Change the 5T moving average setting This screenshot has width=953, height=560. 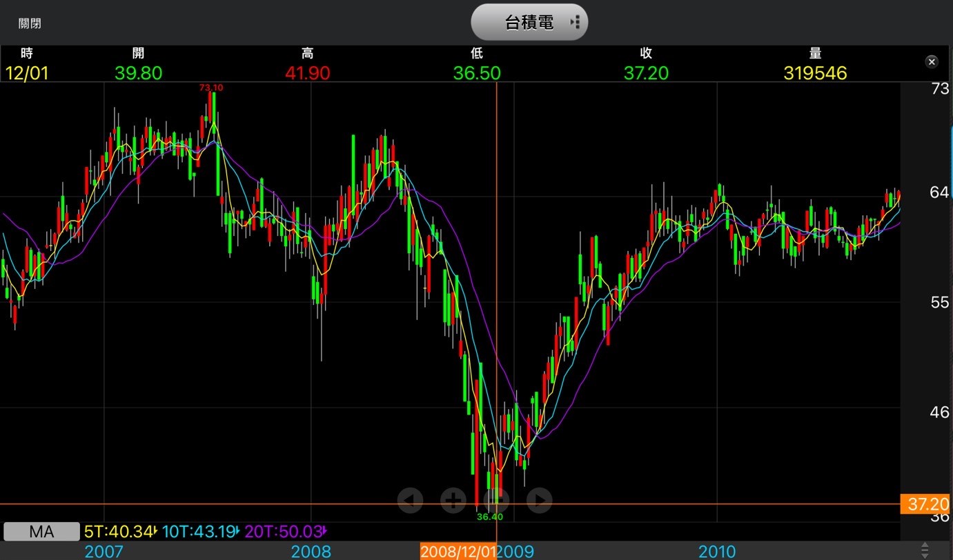pos(121,532)
